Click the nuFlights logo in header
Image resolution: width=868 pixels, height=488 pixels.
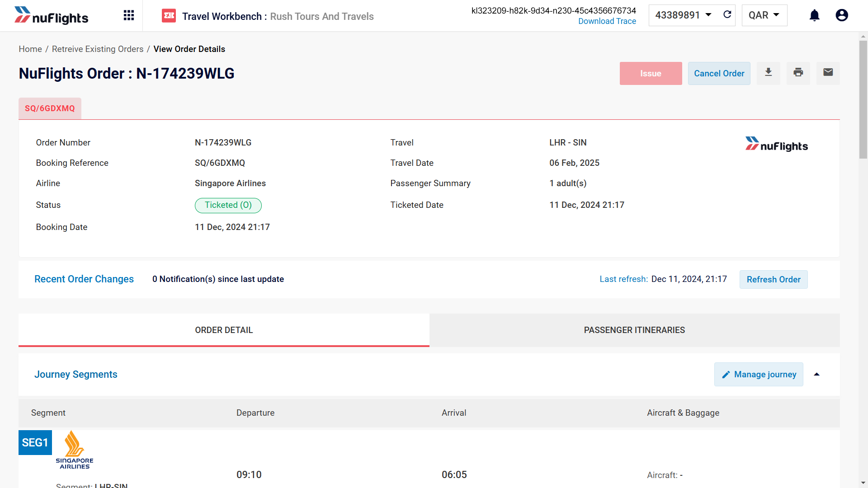click(x=51, y=16)
